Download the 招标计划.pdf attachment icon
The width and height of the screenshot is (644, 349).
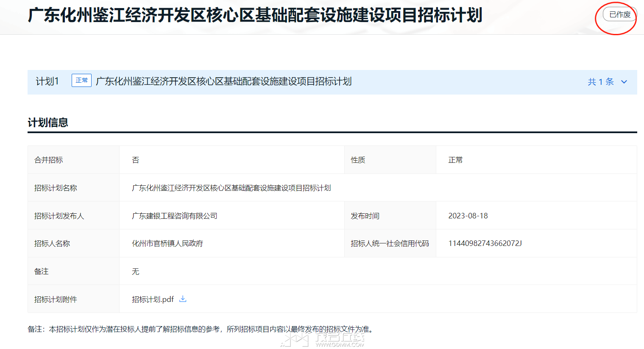(183, 299)
